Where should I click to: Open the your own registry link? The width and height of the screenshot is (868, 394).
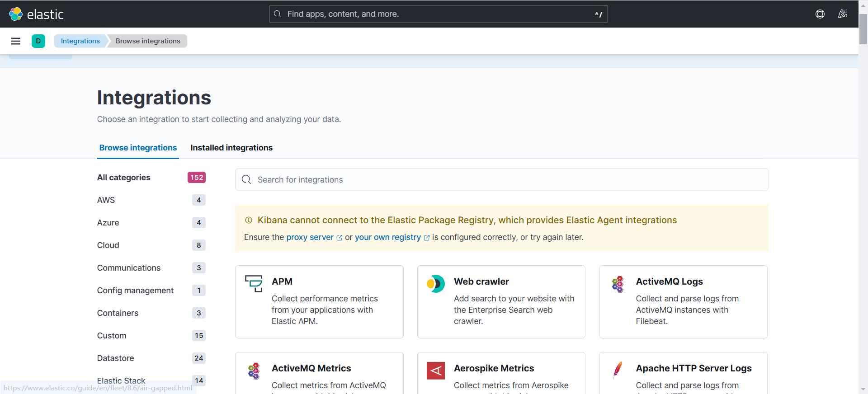click(388, 237)
